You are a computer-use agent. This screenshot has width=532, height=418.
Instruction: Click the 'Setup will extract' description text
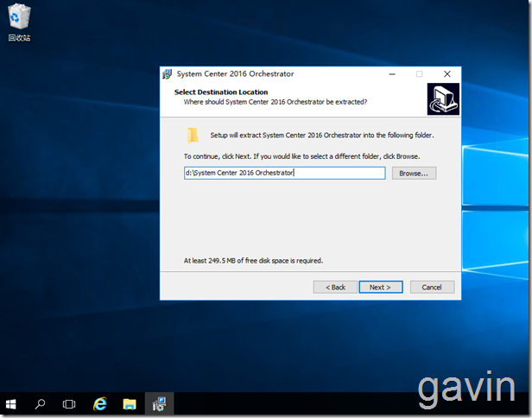click(x=322, y=135)
